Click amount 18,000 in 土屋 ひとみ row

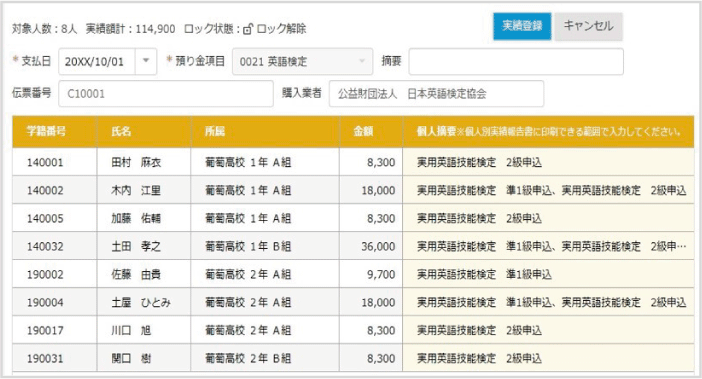coord(378,302)
